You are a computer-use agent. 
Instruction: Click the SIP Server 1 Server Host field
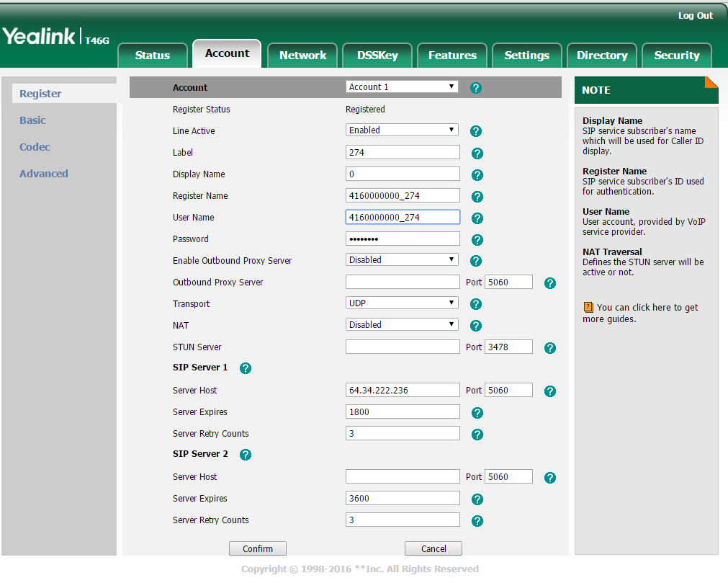403,391
